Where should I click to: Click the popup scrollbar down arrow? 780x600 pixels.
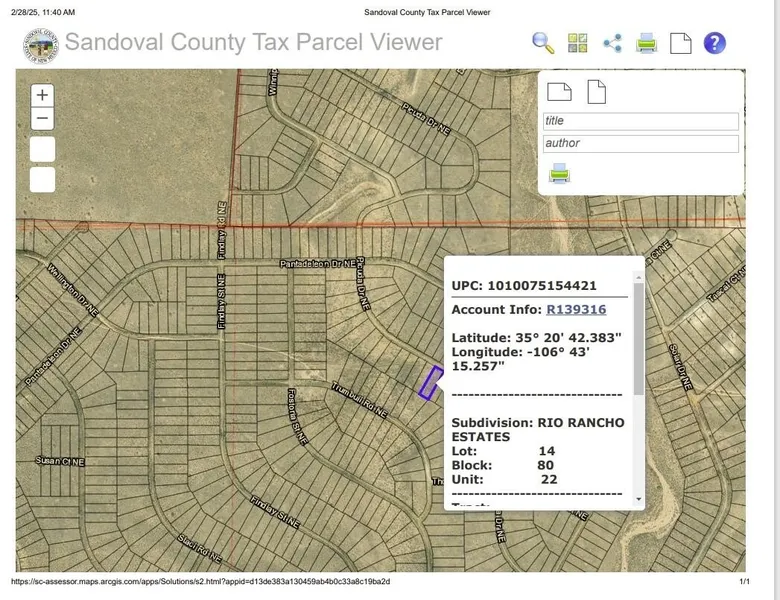[x=639, y=497]
